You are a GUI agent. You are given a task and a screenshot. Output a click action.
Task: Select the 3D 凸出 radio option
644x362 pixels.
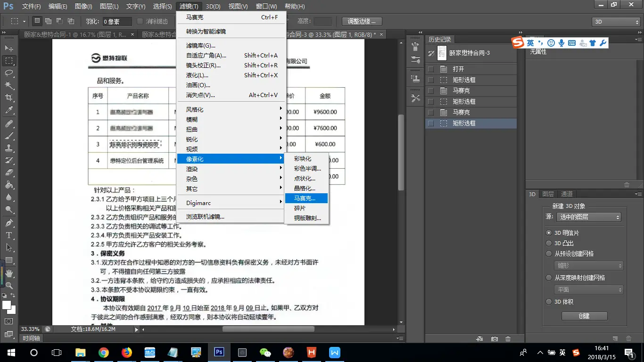coord(548,243)
